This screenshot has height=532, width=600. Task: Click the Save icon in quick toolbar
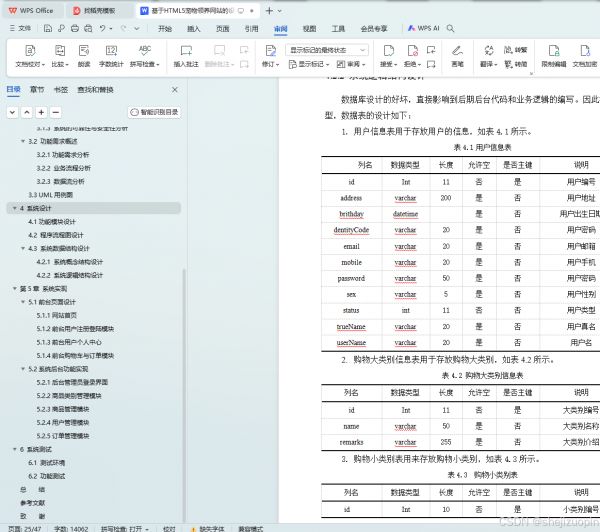pos(48,28)
